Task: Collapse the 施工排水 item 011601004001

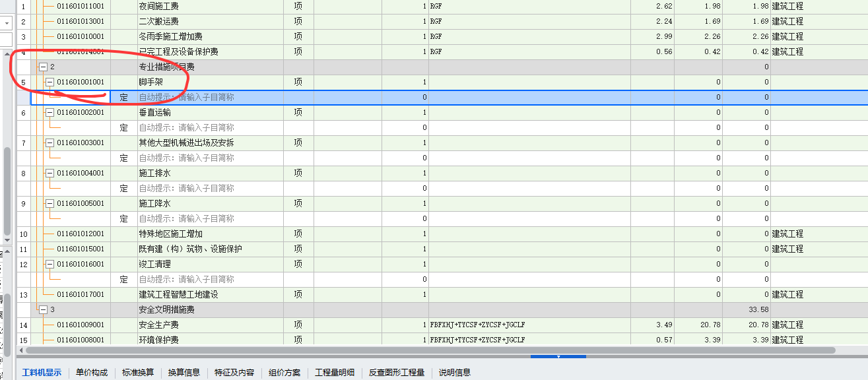Action: [x=50, y=173]
